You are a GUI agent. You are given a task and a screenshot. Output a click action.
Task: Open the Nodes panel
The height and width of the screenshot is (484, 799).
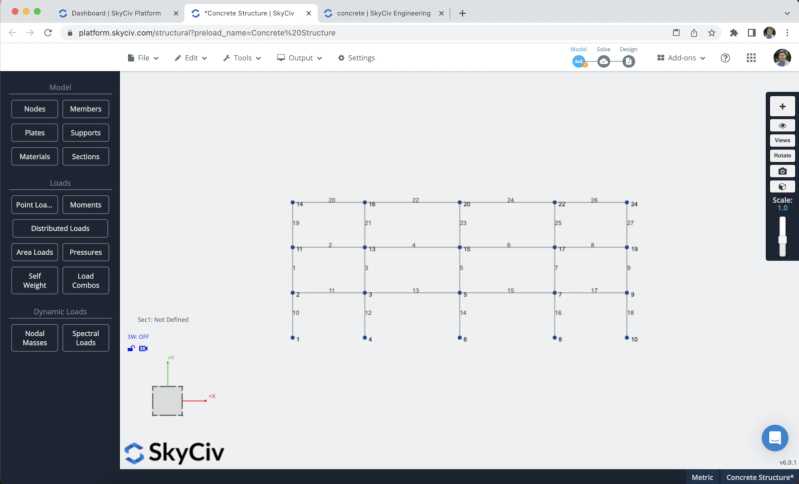click(x=35, y=109)
